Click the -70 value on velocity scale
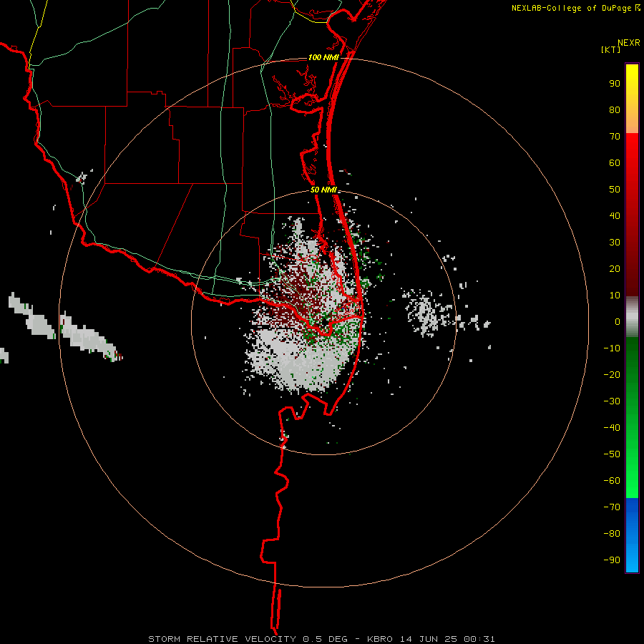Screen dimensions: 644x644 tap(612, 507)
